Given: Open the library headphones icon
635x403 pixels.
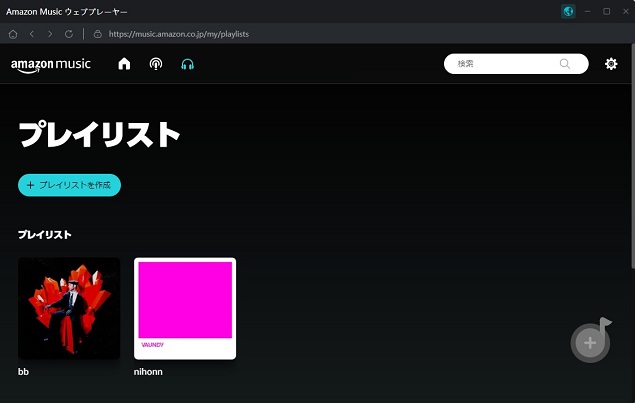Looking at the screenshot, I should tap(188, 64).
